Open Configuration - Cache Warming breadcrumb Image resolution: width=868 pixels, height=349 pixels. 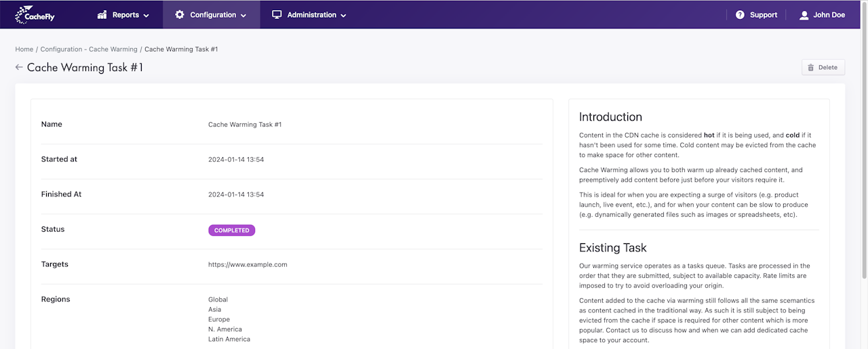(89, 49)
